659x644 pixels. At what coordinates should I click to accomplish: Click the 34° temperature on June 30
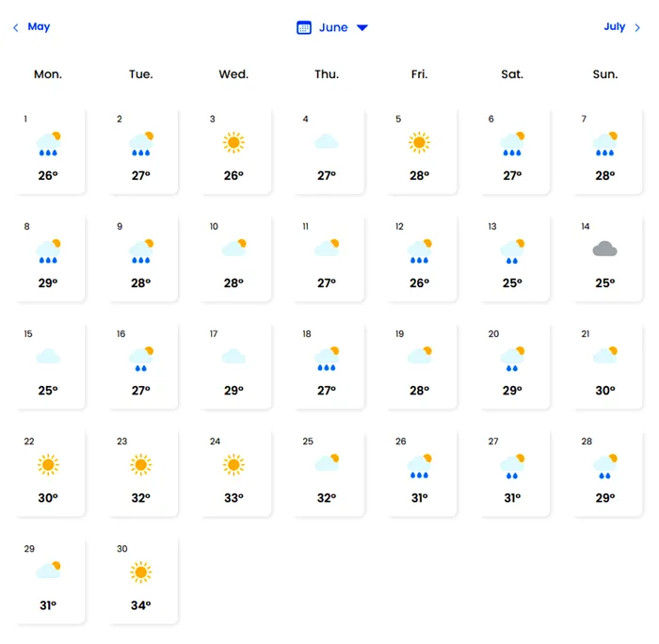point(141,605)
